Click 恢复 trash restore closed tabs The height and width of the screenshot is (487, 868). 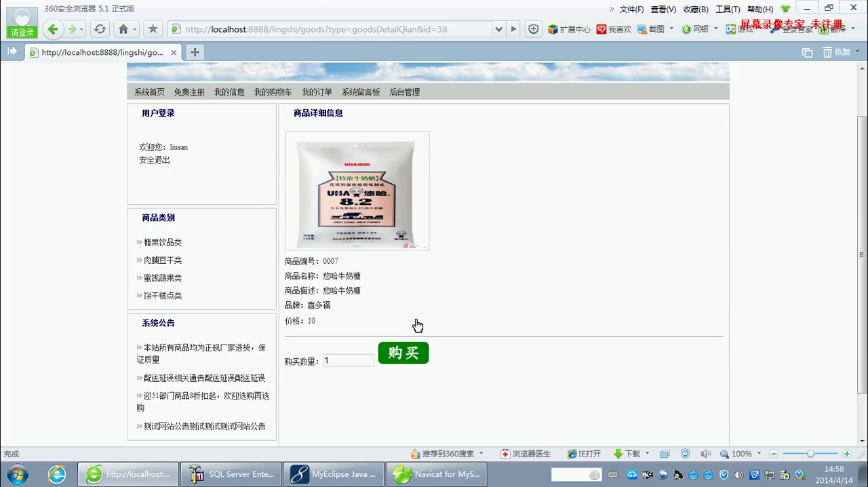(x=837, y=52)
